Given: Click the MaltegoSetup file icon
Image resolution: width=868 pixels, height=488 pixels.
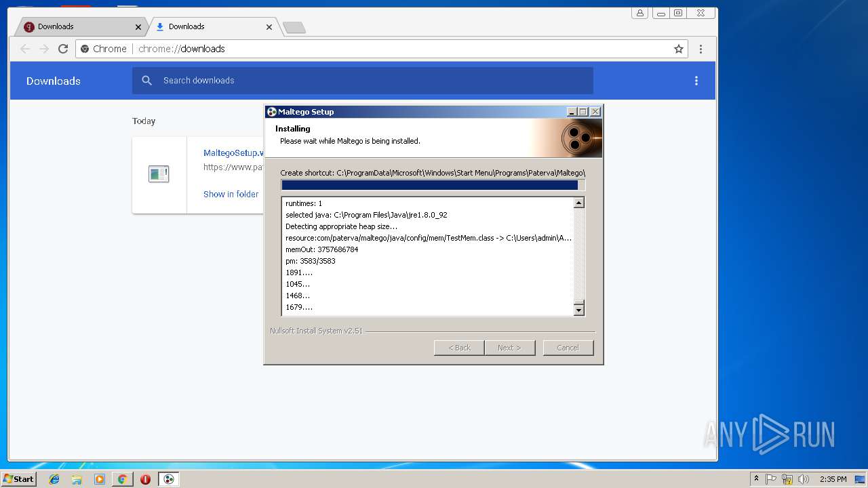Looking at the screenshot, I should pyautogui.click(x=159, y=174).
